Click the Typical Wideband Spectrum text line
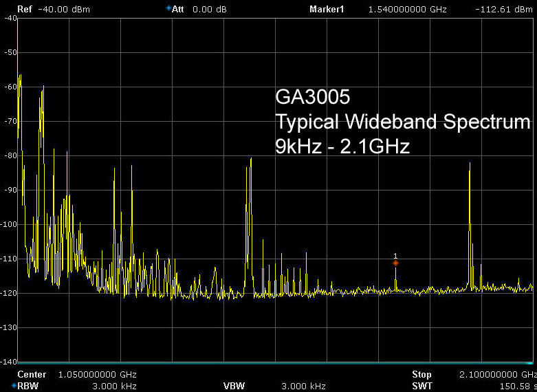This screenshot has width=537, height=392. coord(402,122)
